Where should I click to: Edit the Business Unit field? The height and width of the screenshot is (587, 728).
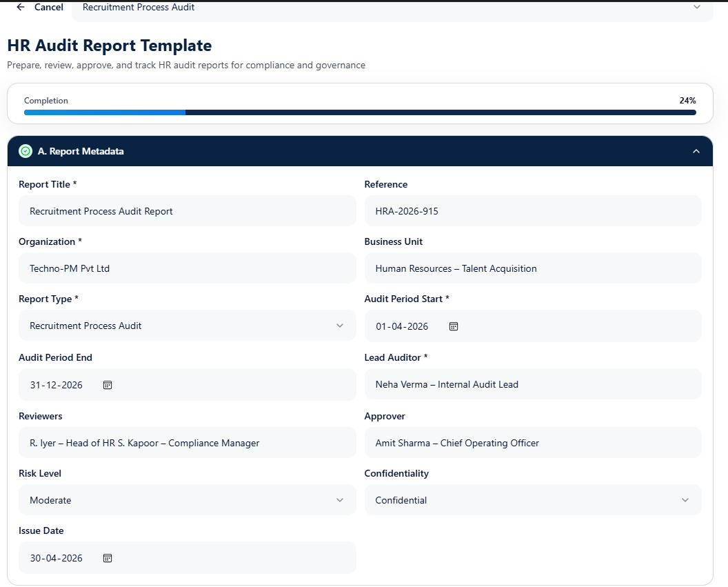(x=532, y=268)
